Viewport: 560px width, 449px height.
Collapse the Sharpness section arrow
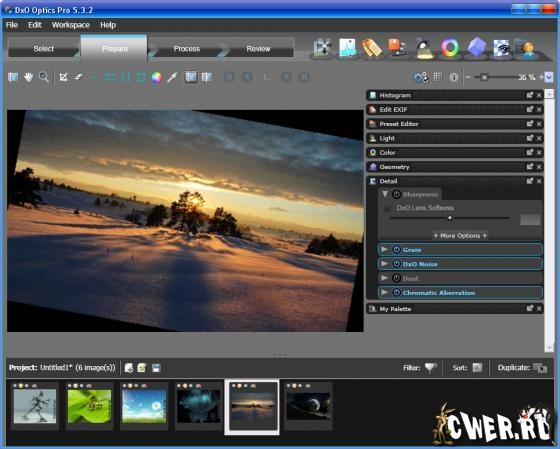385,194
